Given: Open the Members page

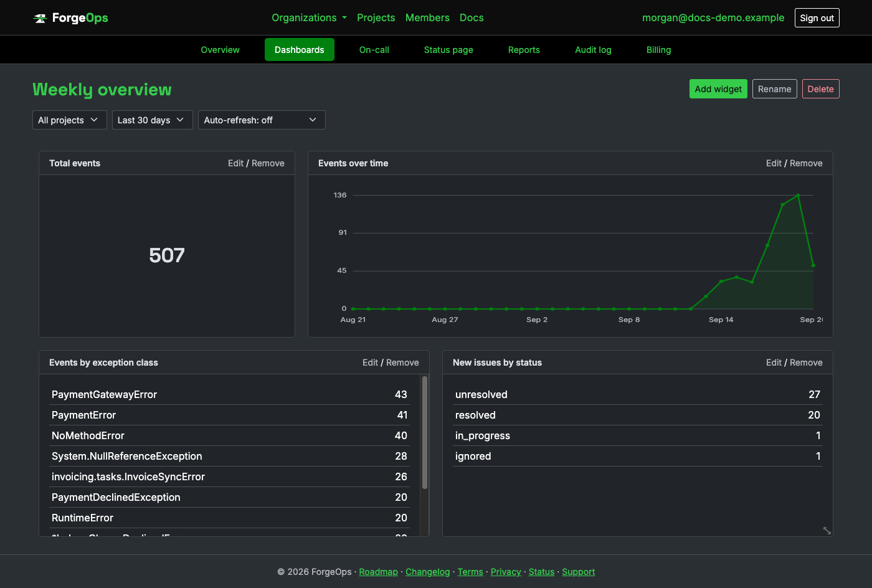Looking at the screenshot, I should pyautogui.click(x=427, y=17).
